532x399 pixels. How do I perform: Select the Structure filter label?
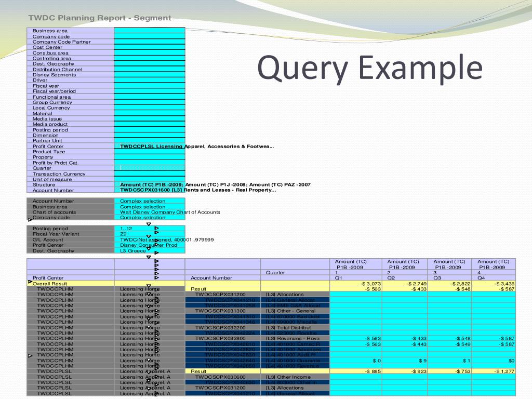tap(44, 184)
